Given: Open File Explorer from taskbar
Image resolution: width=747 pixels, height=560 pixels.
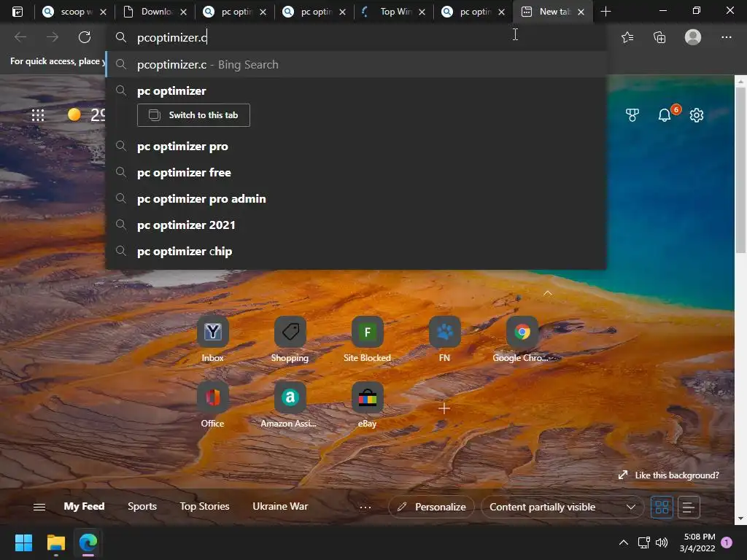Looking at the screenshot, I should 55,542.
